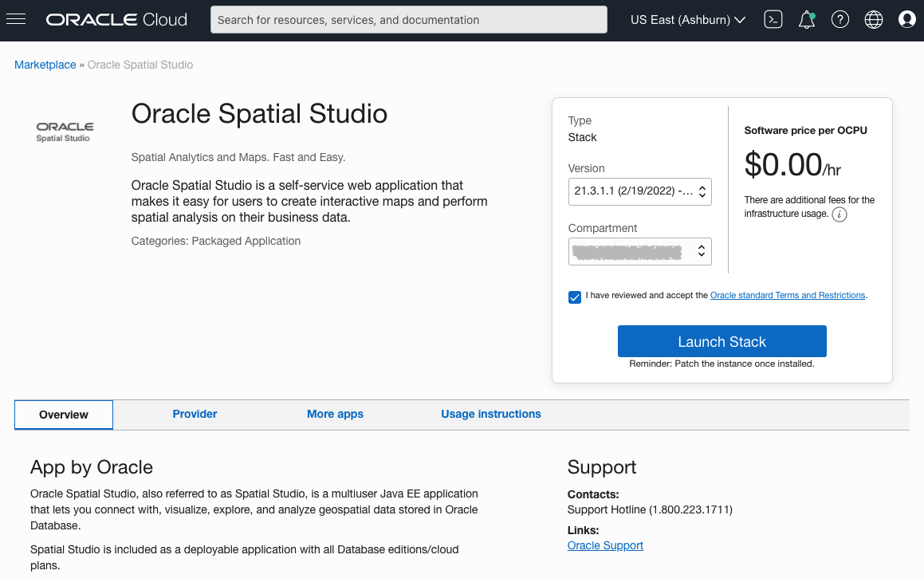This screenshot has width=924, height=578.
Task: Click the Oracle Spatial Studio logo
Action: (x=64, y=130)
